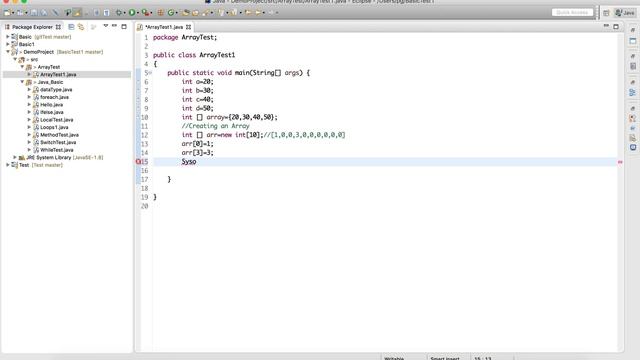Open the dropdown arrow next to Debug
This screenshot has height=360, width=640.
pos(124,13)
